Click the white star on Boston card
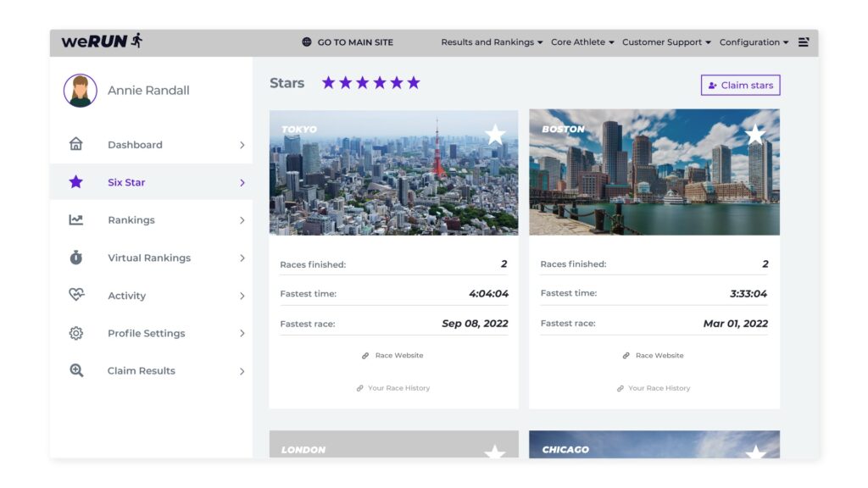Screen dimensions: 868x488 (x=755, y=135)
